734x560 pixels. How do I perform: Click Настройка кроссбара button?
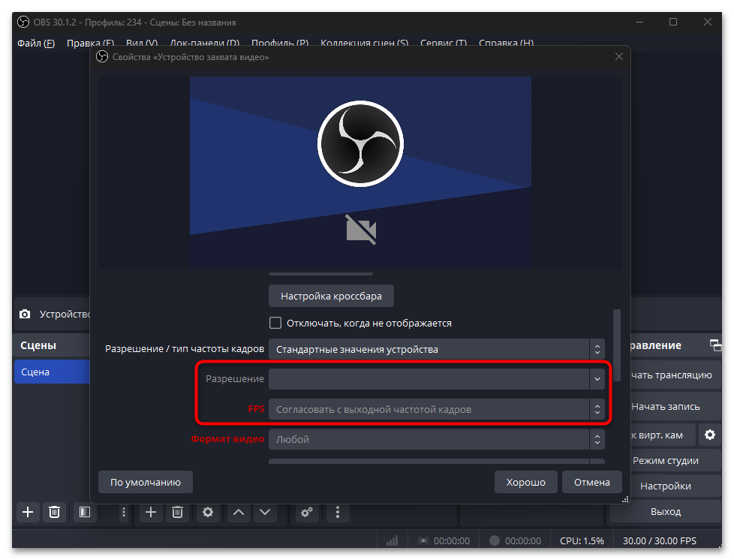(331, 296)
